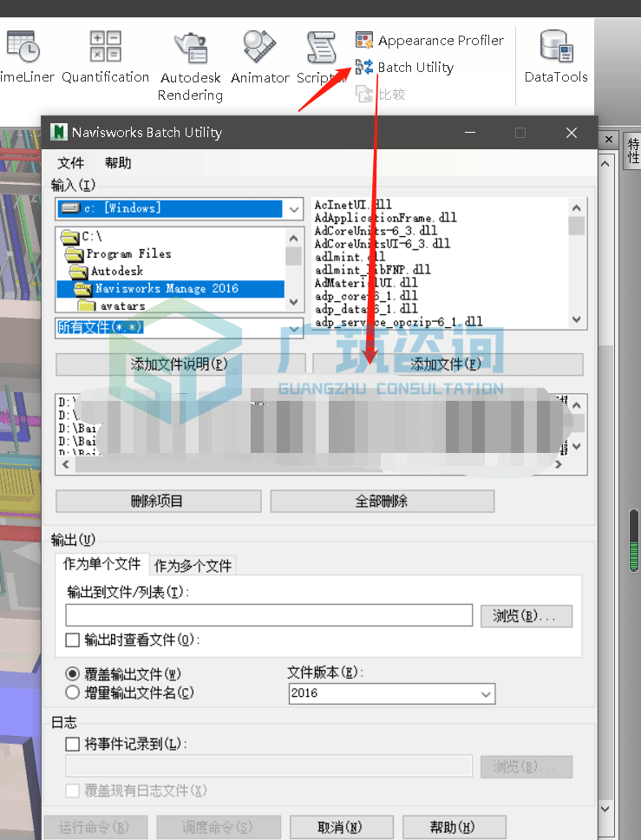Viewport: 641px width, 840px height.
Task: Open the DataTools dialog
Action: pos(556,56)
